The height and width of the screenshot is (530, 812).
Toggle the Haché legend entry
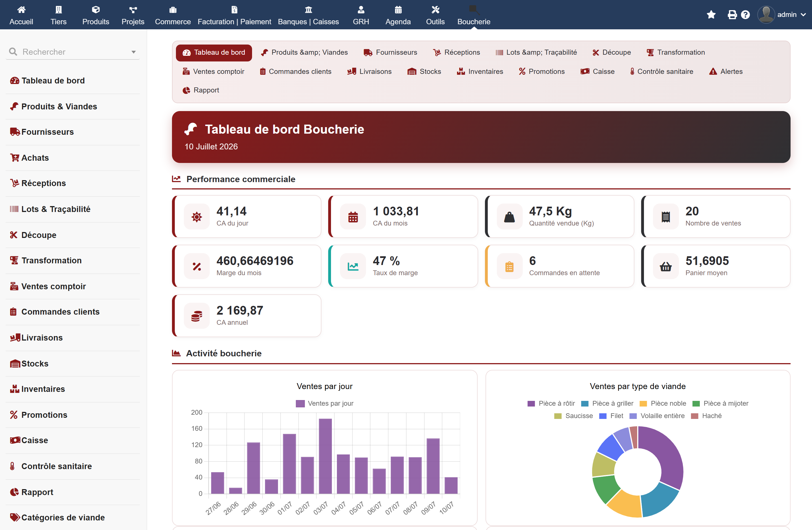coord(706,416)
